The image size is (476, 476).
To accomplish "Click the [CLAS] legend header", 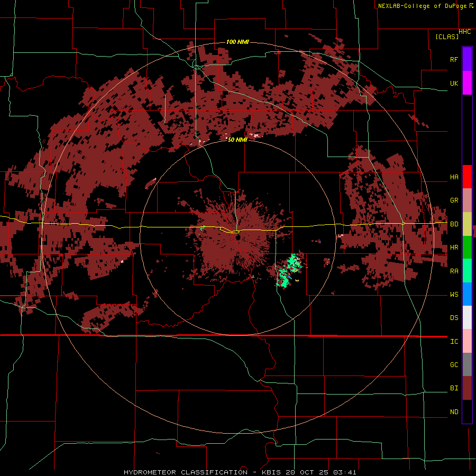I will (447, 36).
